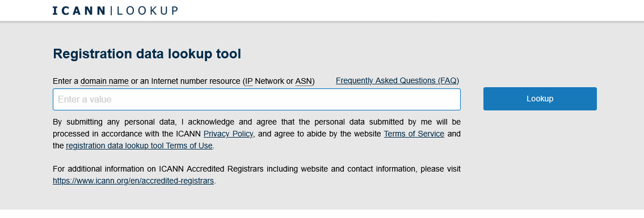This screenshot has height=218, width=644.
Task: Open the ICANN Privacy Policy link
Action: click(228, 134)
